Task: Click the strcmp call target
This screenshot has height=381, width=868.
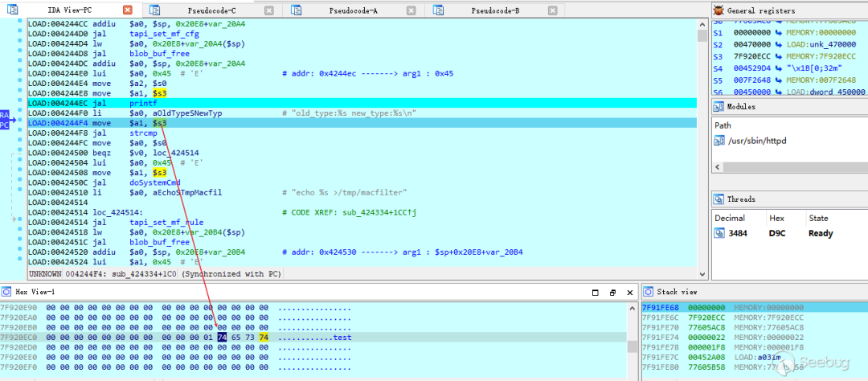Action: (143, 133)
